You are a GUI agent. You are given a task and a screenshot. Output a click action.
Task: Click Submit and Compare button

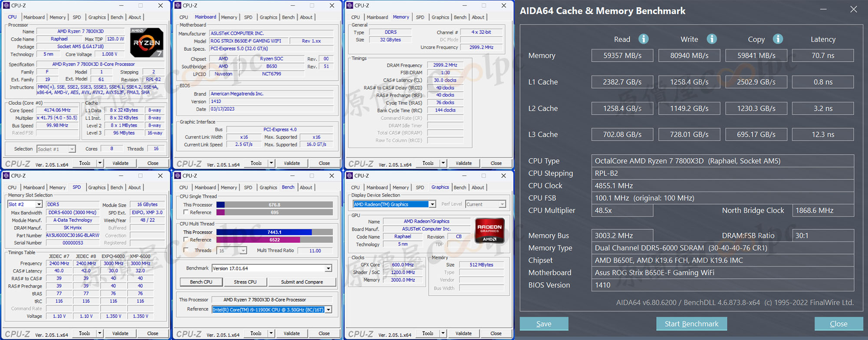[302, 282]
